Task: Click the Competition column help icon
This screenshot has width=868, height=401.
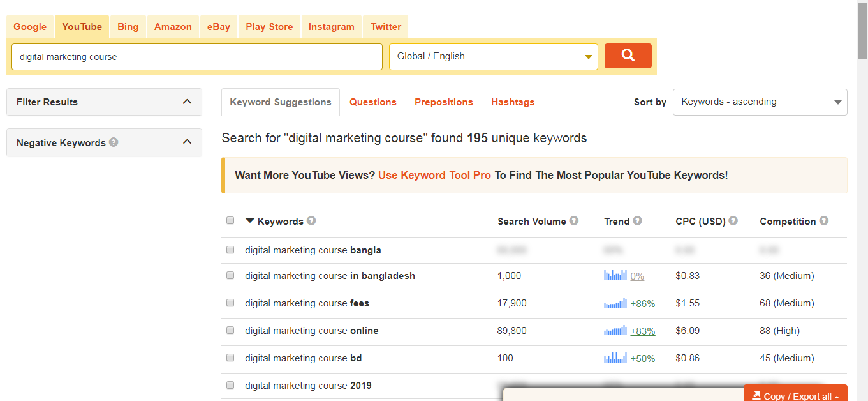Action: tap(824, 221)
